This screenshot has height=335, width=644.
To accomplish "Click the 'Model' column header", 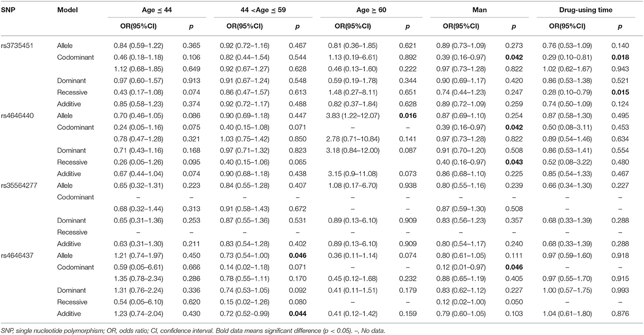I will tap(66, 10).
